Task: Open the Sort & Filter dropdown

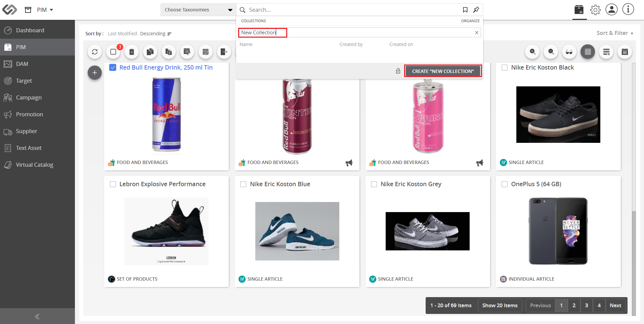Action: [x=615, y=33]
